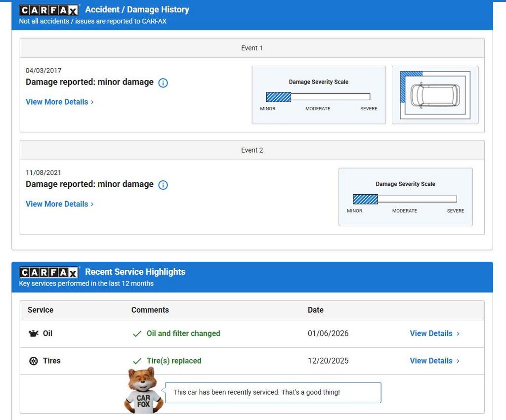Image resolution: width=506 pixels, height=420 pixels.
Task: Click green checkmark beside Oil and filter changed
Action: (x=137, y=334)
